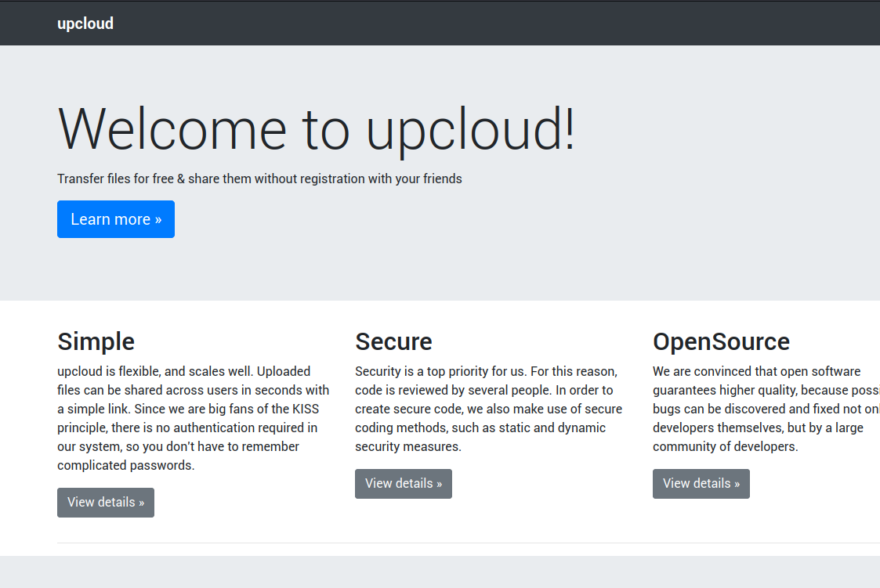Click the Secure section heading
The image size is (880, 588).
[393, 341]
